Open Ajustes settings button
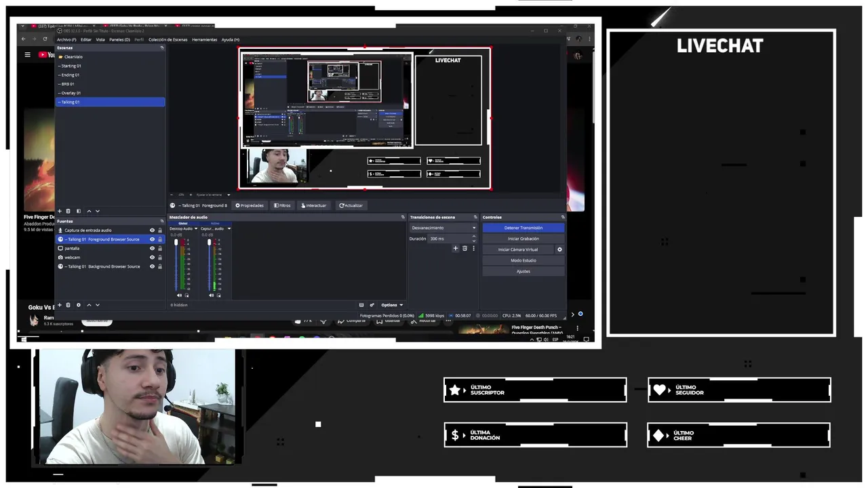Screen dimensions: 868x488 coord(523,271)
